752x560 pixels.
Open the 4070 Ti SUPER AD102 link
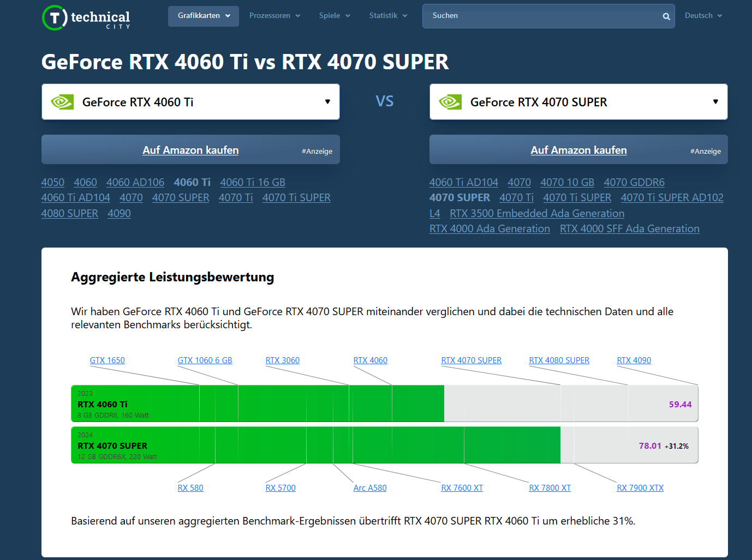[672, 197]
